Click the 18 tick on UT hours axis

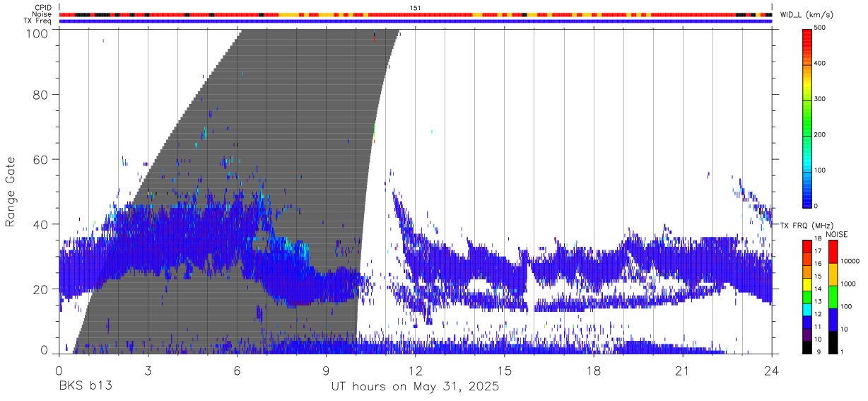tap(594, 371)
